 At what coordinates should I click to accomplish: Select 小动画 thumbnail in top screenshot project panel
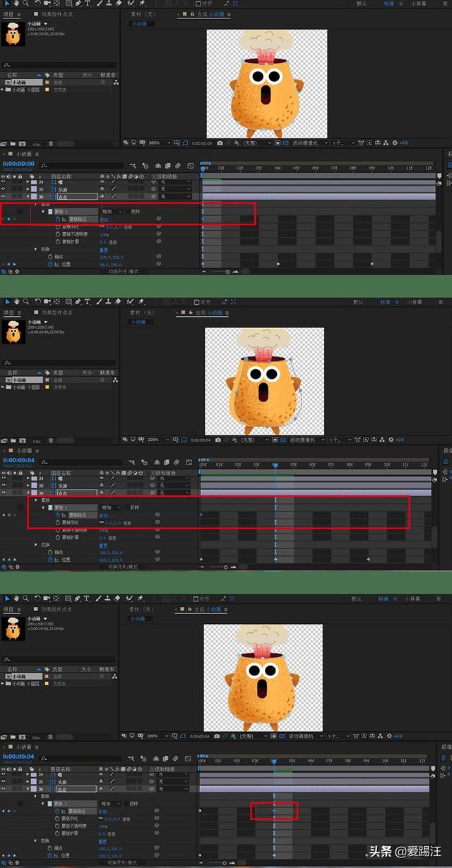point(12,35)
